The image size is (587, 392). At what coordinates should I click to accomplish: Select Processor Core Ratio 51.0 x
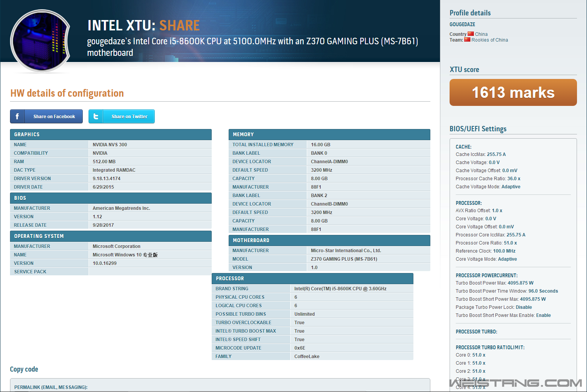pos(486,243)
